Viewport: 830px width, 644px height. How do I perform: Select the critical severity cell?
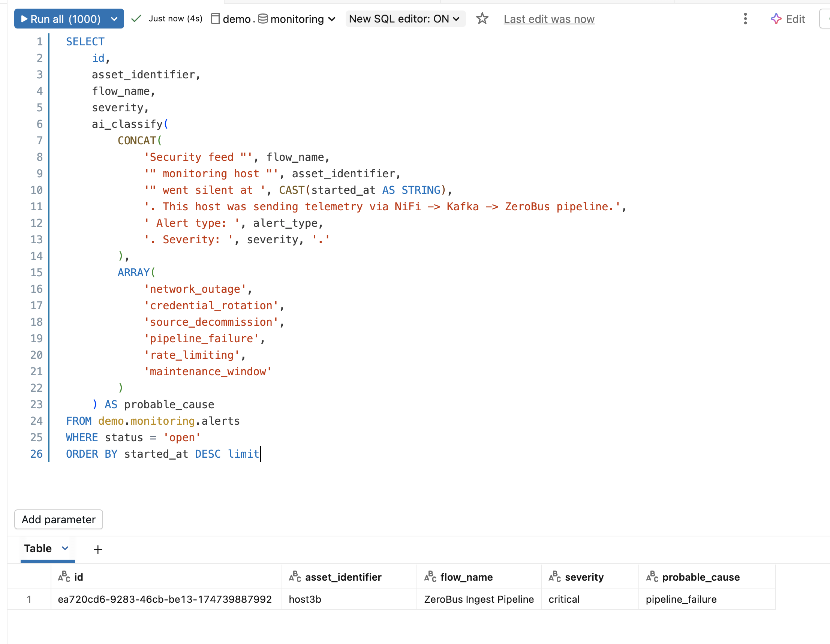pos(590,599)
